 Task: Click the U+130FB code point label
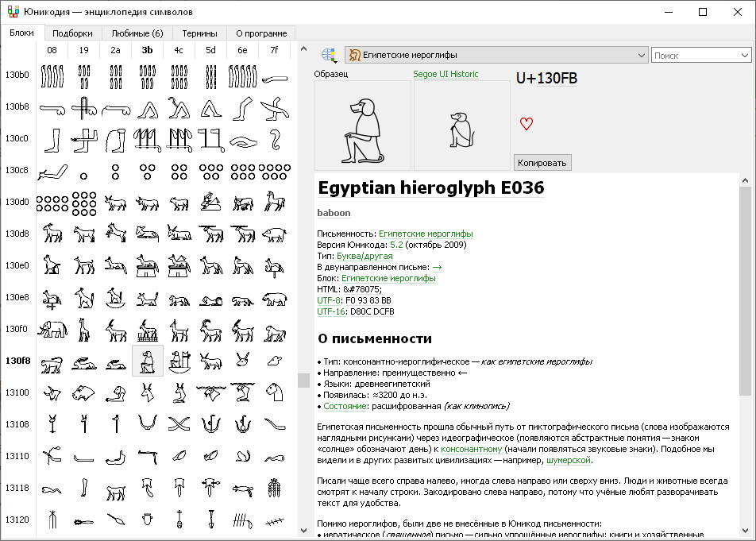tap(546, 78)
